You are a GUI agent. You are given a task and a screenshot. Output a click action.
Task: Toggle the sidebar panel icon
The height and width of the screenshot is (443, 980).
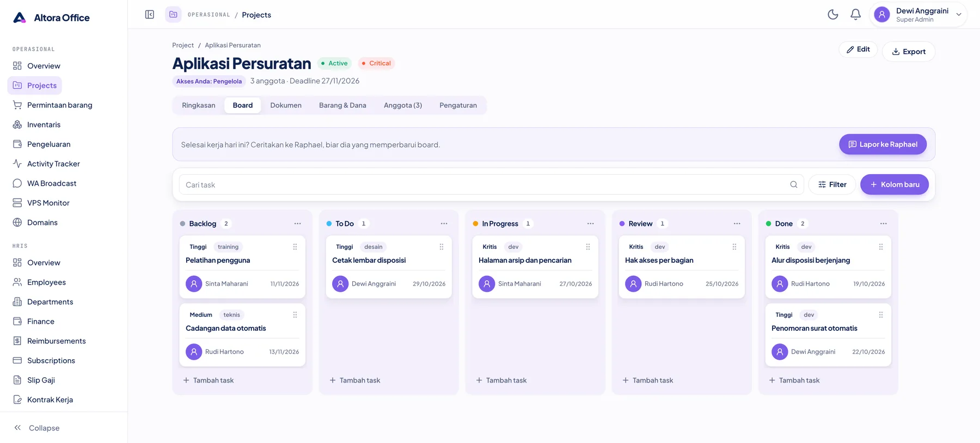(x=150, y=15)
